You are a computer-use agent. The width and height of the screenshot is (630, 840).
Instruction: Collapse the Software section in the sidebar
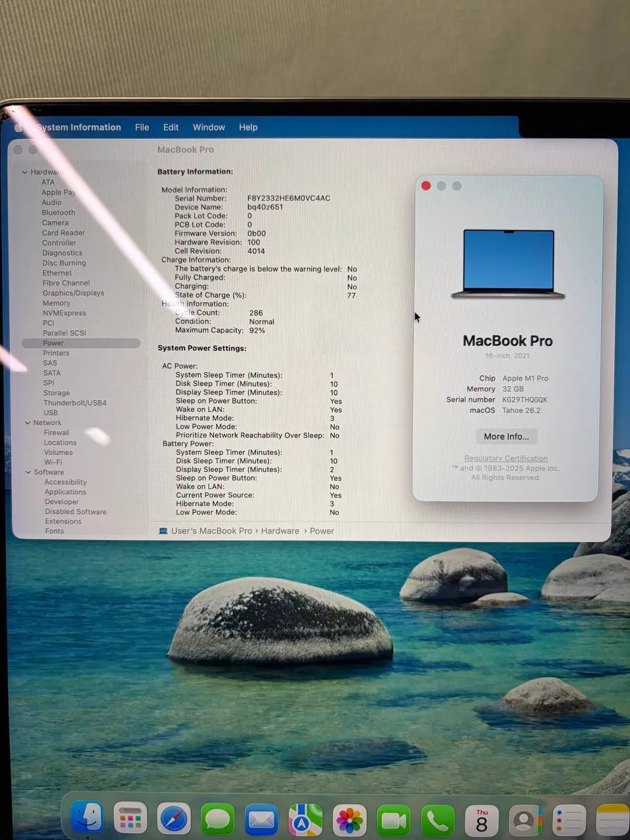[x=28, y=472]
